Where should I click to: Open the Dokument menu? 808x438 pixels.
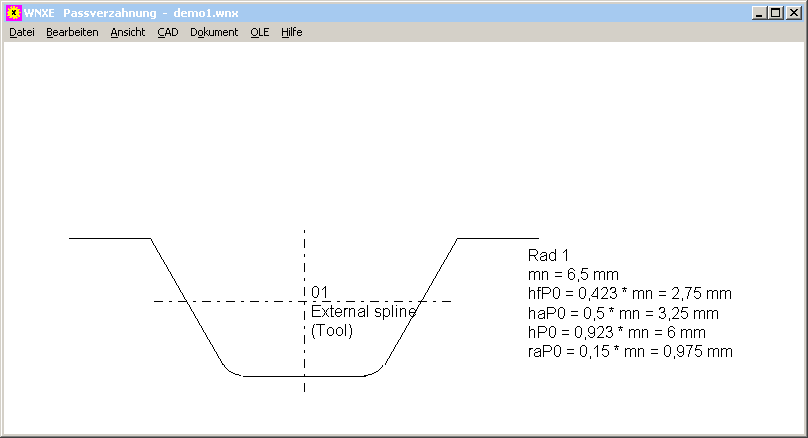pos(214,32)
